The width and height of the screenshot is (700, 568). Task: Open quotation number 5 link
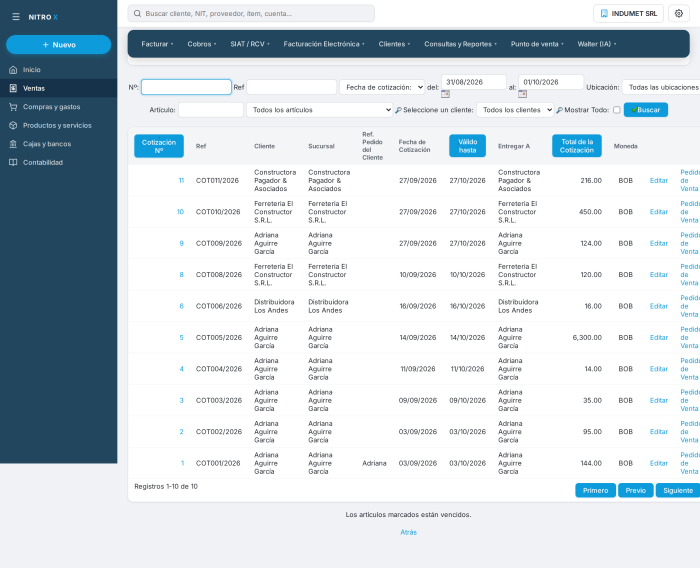coord(182,338)
